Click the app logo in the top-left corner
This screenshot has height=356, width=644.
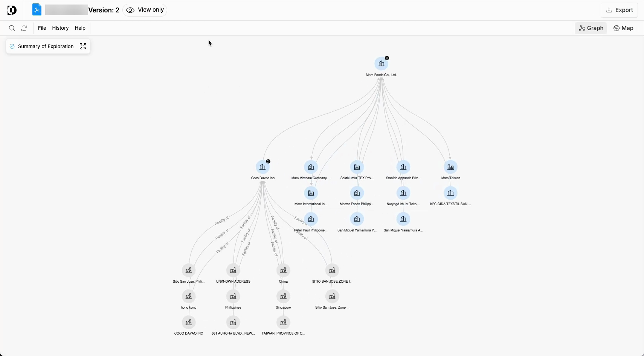(x=12, y=10)
